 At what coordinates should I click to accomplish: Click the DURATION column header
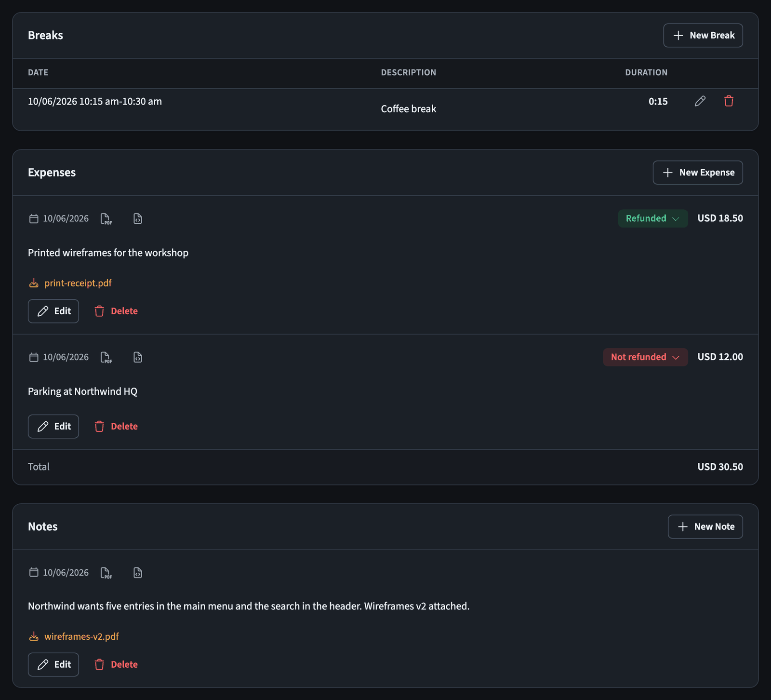coord(646,72)
